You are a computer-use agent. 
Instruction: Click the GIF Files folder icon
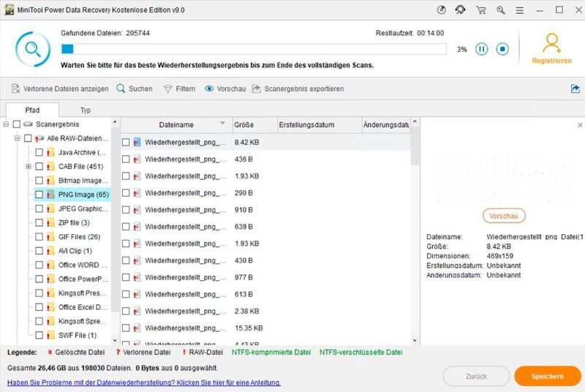[x=50, y=237]
